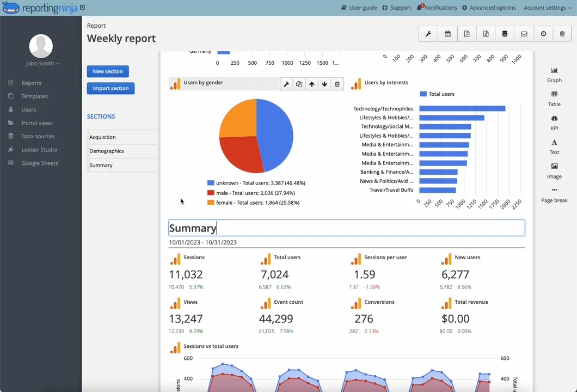Open Looker Studio in the sidebar
The height and width of the screenshot is (392, 577).
(x=39, y=150)
